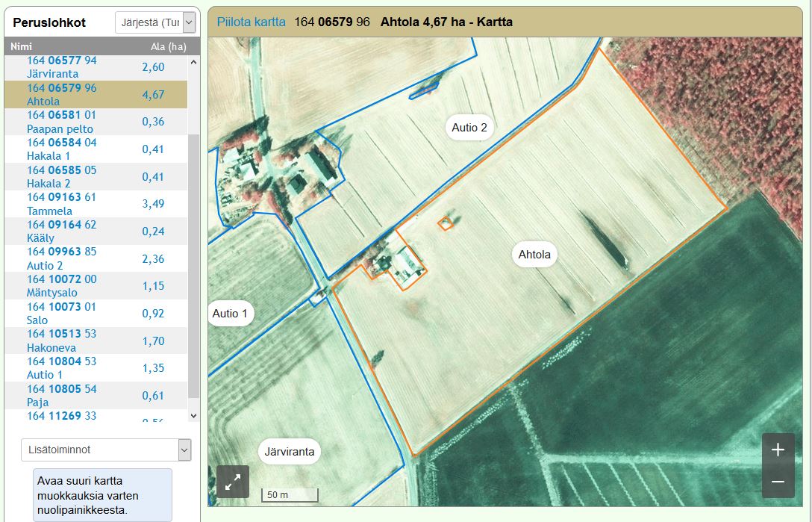The image size is (812, 522).
Task: Click the Autio 2 map label
Action: [469, 128]
